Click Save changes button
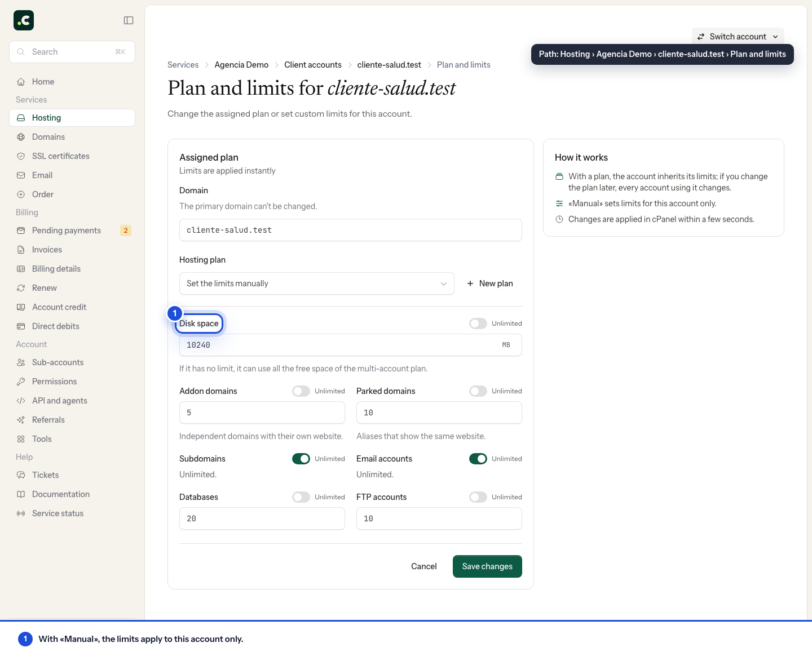Screen dimensions: 812x656 coord(487,566)
